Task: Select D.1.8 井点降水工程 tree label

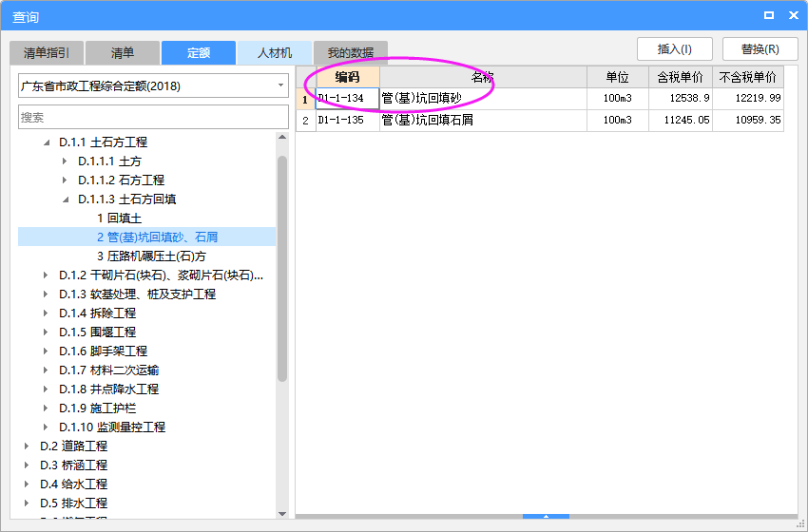Action: [108, 389]
